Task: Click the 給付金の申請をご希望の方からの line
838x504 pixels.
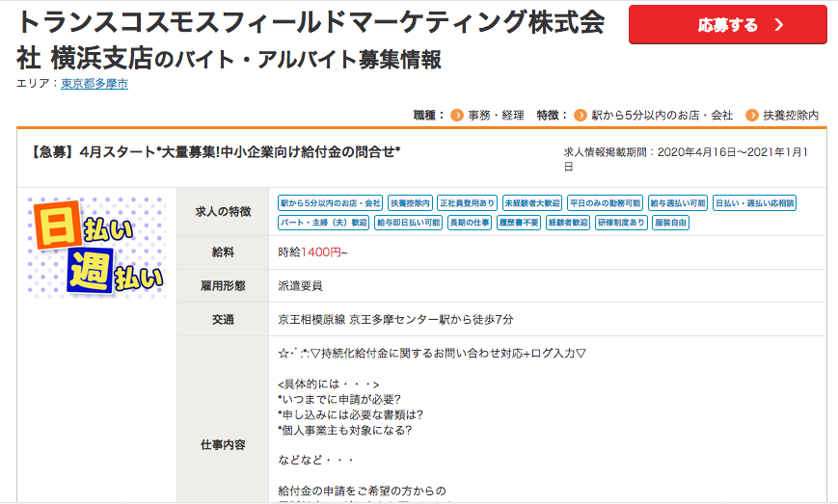Action: (362, 491)
